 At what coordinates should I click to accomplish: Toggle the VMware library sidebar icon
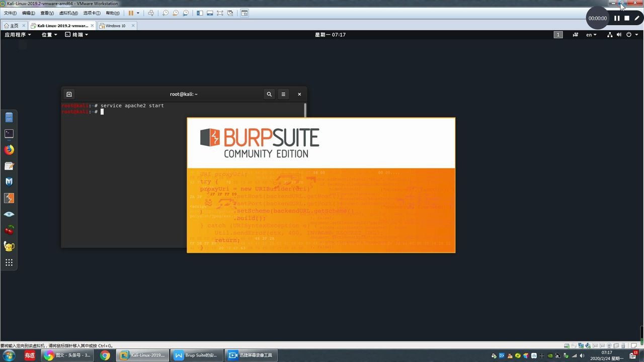click(200, 13)
